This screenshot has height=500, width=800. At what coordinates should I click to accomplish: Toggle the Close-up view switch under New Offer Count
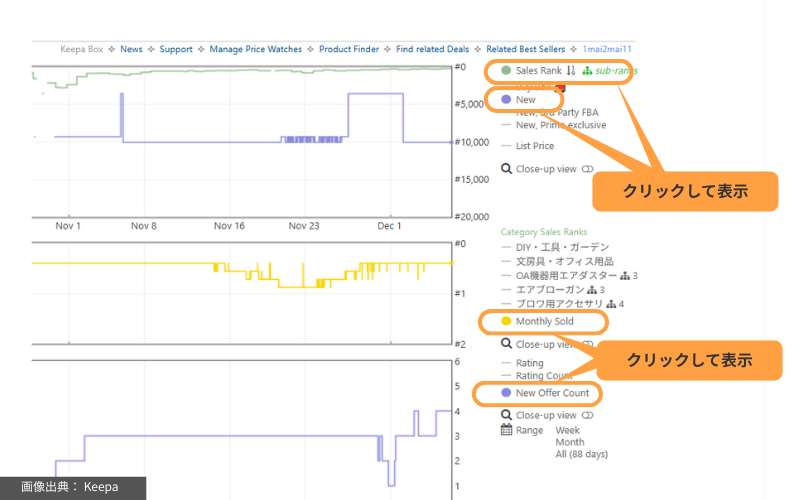(x=587, y=415)
